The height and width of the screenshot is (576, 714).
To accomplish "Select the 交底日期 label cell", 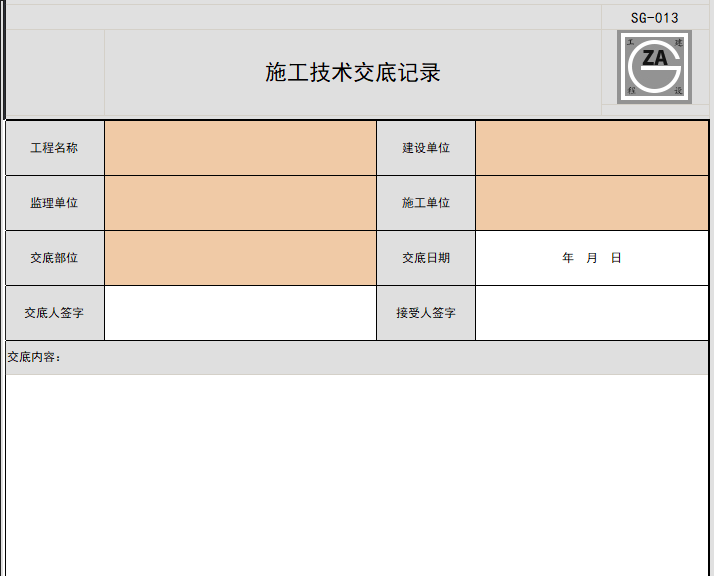I will click(x=426, y=258).
